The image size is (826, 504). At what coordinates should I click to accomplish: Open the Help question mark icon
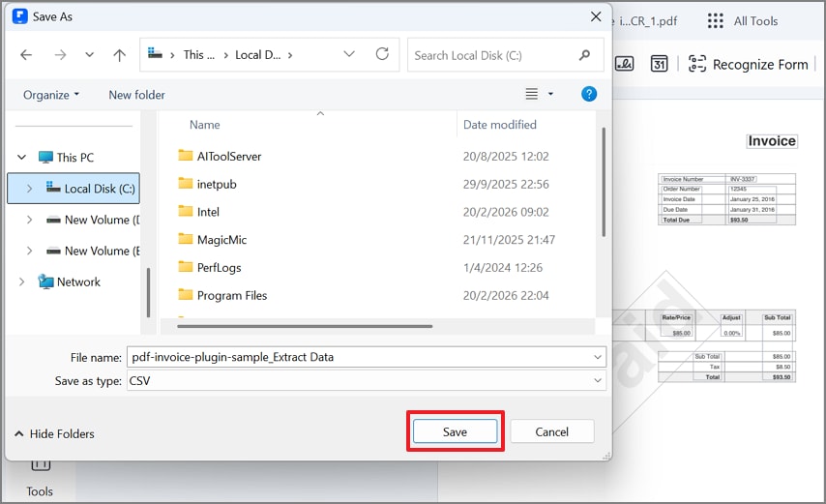[588, 94]
